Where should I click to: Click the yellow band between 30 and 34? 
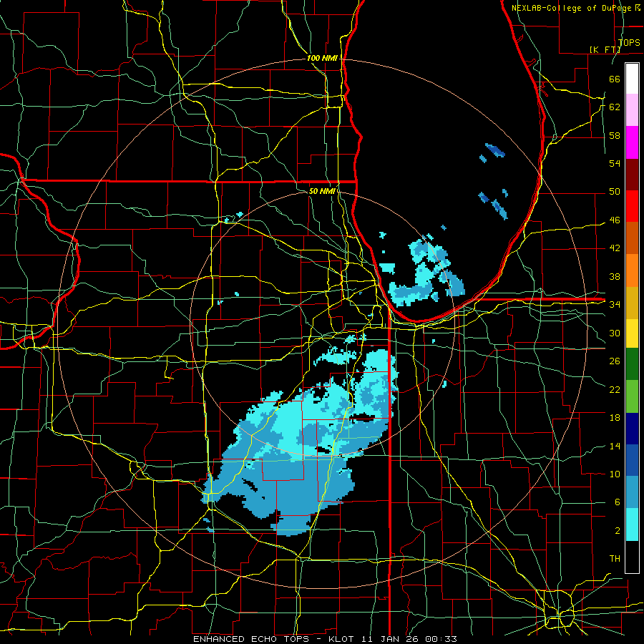click(632, 333)
